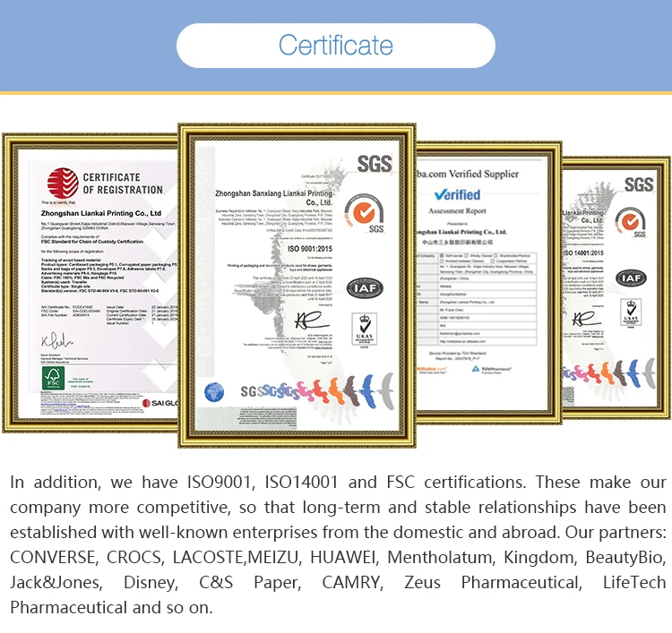Screen dimensions: 672x633
Task: Click the word "CONVERSE" in the paragraph
Action: coord(55,557)
